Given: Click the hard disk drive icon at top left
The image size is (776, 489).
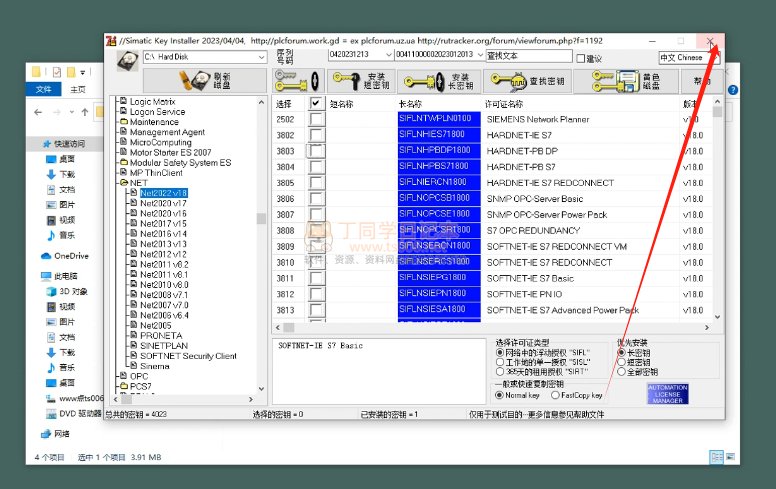Looking at the screenshot, I should [x=127, y=60].
